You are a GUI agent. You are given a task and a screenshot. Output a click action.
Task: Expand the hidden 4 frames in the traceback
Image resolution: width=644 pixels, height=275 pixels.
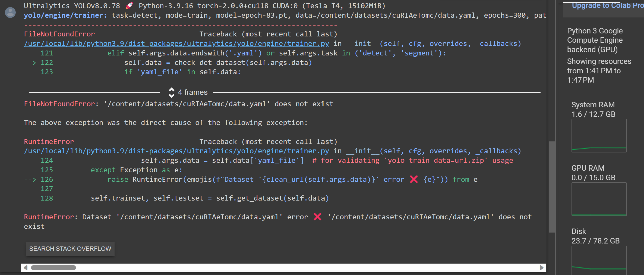(192, 92)
